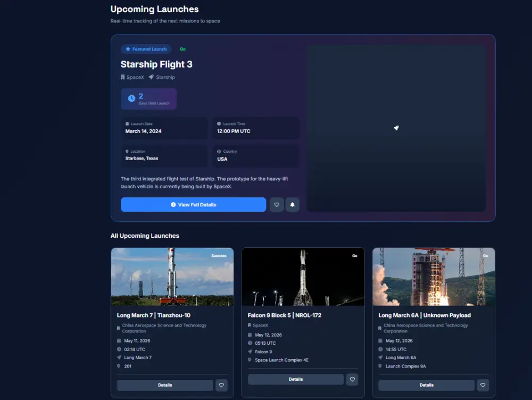Viewport: 532px width, 400px height.
Task: Click the Long March 6A liftoff thumbnail
Action: [434, 277]
